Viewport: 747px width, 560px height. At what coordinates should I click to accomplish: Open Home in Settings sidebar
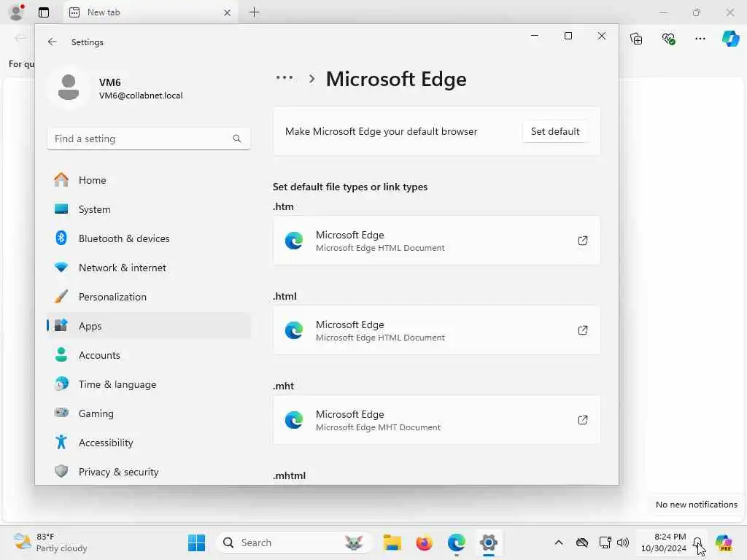click(149, 180)
